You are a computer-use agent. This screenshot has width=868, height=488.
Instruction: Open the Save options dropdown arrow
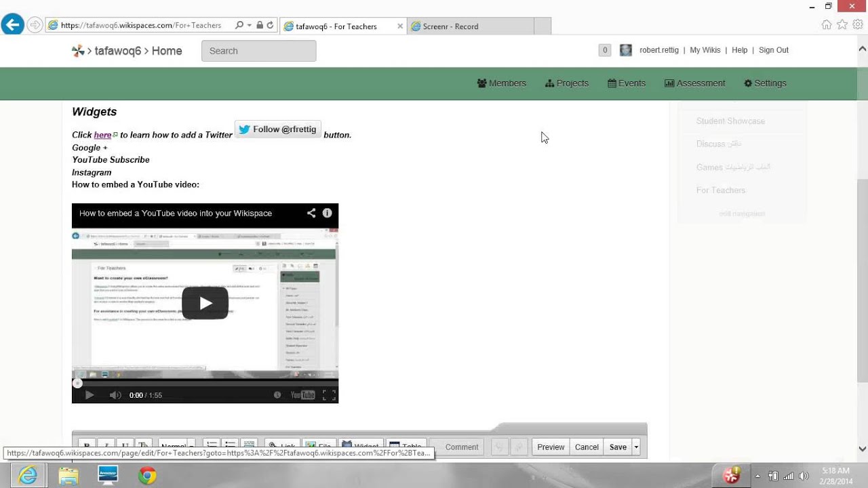[636, 447]
